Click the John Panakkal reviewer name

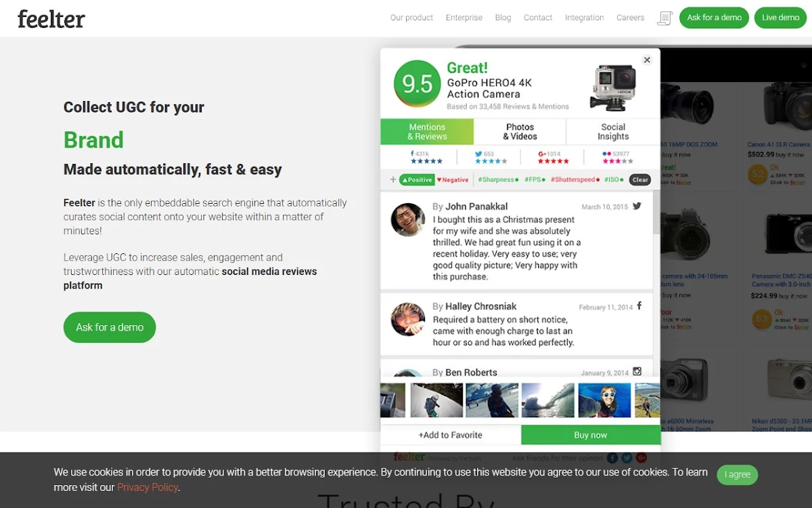(x=476, y=207)
